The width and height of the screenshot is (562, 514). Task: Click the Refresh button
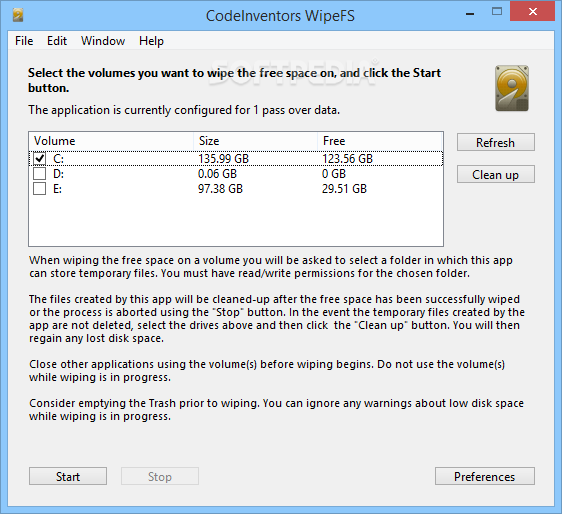click(x=496, y=142)
